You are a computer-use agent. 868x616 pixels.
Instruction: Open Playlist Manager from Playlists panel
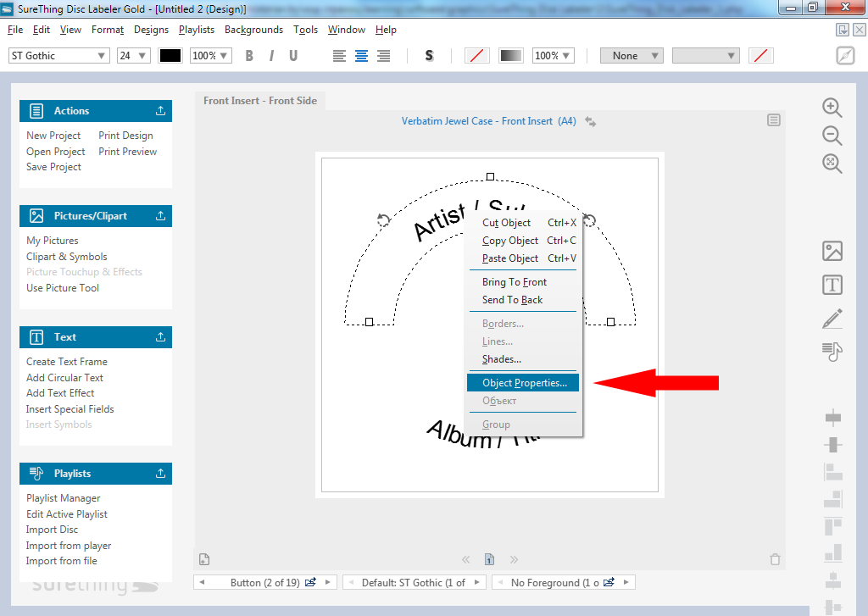(63, 498)
